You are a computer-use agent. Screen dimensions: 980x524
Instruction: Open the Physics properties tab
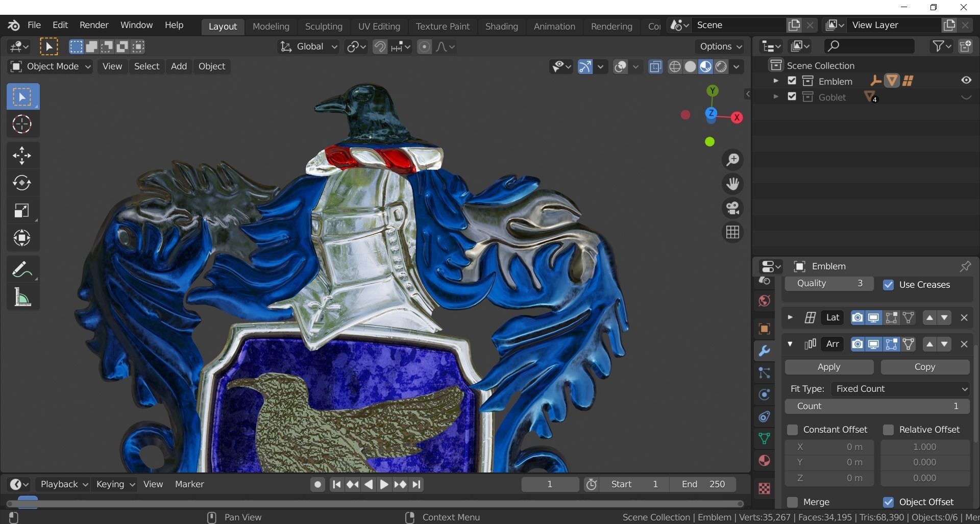764,394
